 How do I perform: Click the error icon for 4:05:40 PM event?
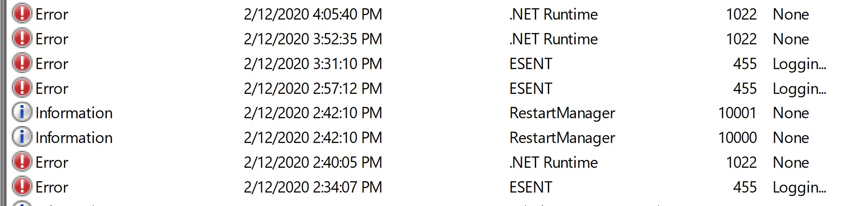click(22, 14)
